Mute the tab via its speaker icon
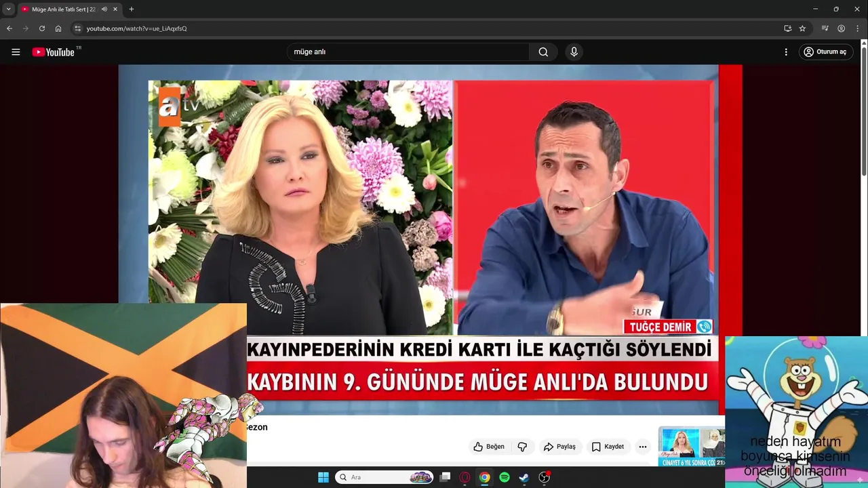The image size is (868, 488). click(x=104, y=9)
